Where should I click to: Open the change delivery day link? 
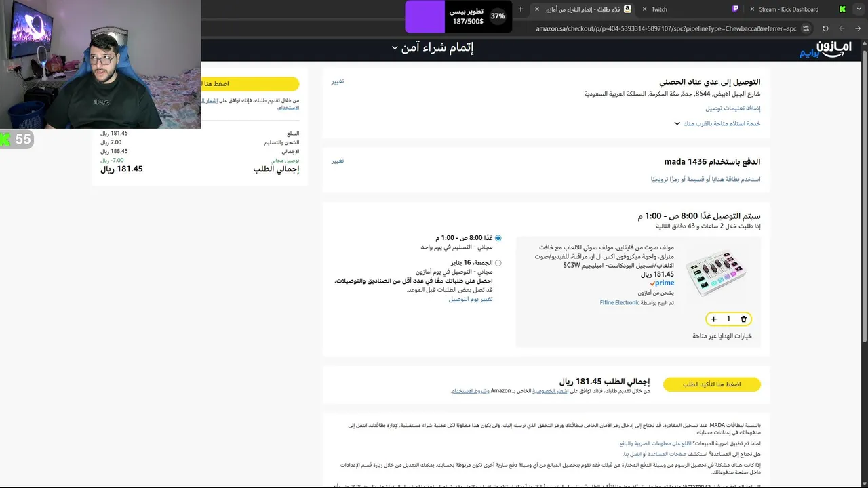471,299
